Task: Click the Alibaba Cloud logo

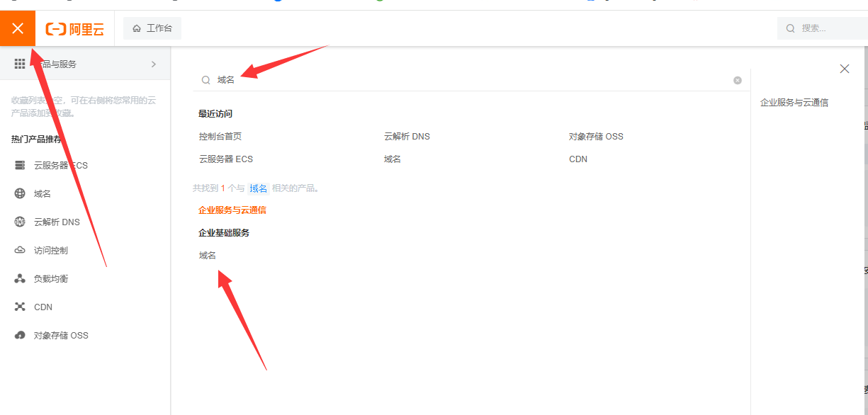Action: click(75, 28)
